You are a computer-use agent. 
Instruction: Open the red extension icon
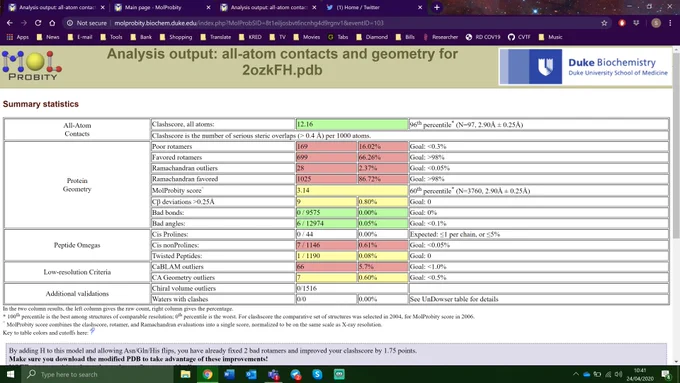click(622, 23)
